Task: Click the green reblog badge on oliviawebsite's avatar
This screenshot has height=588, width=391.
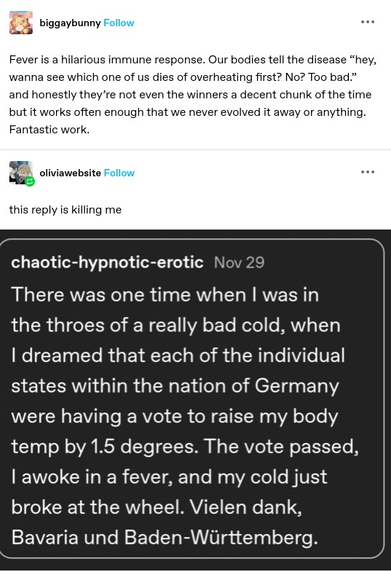Action: tap(30, 182)
